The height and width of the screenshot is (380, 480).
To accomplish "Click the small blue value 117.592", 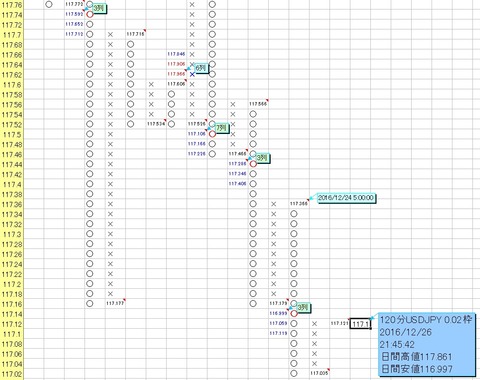I will click(x=74, y=14).
